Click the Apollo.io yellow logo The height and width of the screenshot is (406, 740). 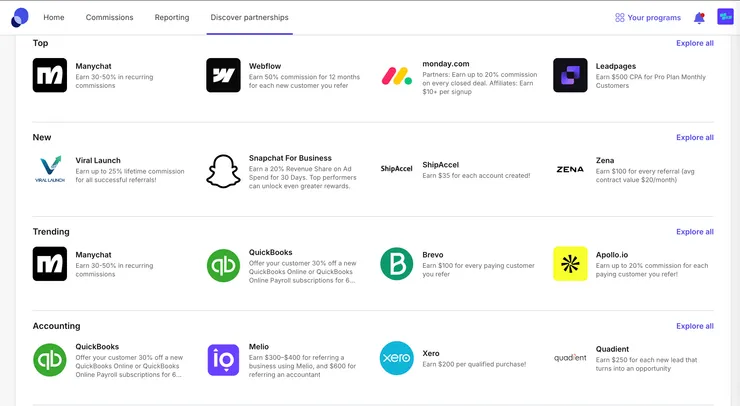pyautogui.click(x=570, y=264)
